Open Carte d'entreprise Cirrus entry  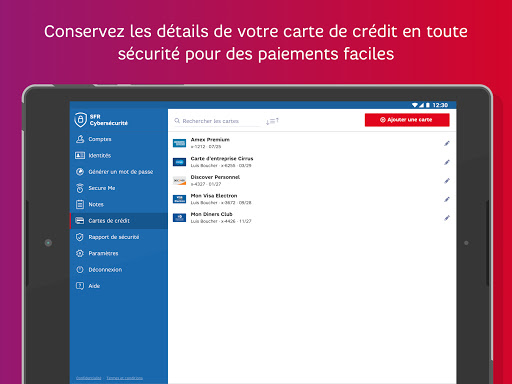[312, 162]
